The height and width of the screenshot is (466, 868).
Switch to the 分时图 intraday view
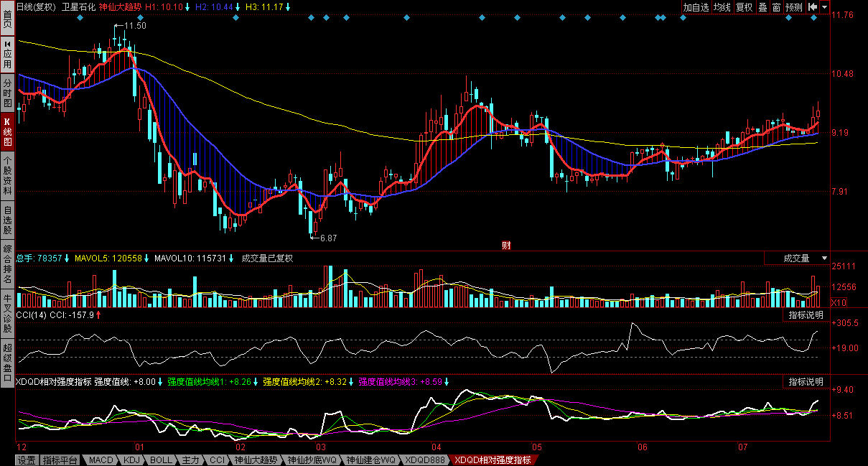click(x=7, y=93)
